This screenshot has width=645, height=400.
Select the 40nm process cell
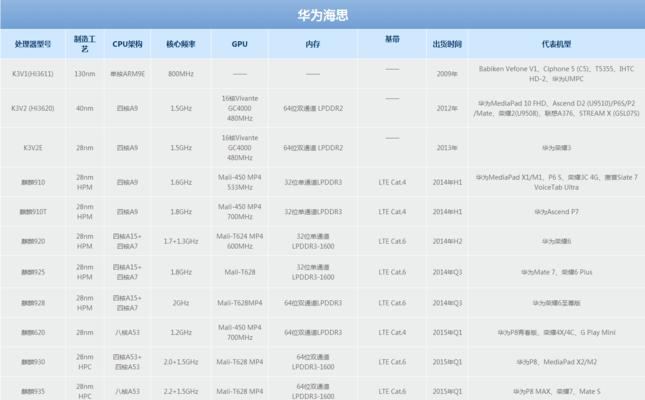(x=85, y=108)
